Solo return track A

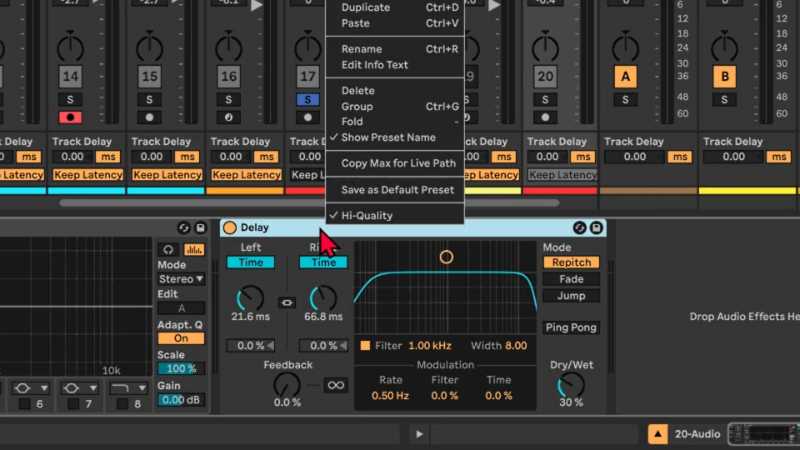tap(626, 99)
